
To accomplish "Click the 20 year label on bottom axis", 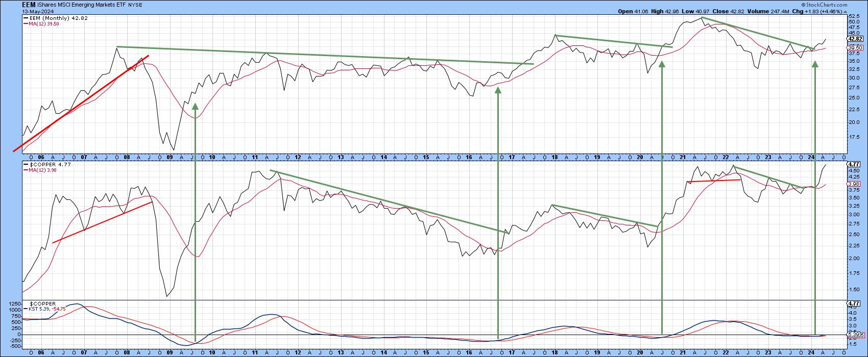I will 640,352.
